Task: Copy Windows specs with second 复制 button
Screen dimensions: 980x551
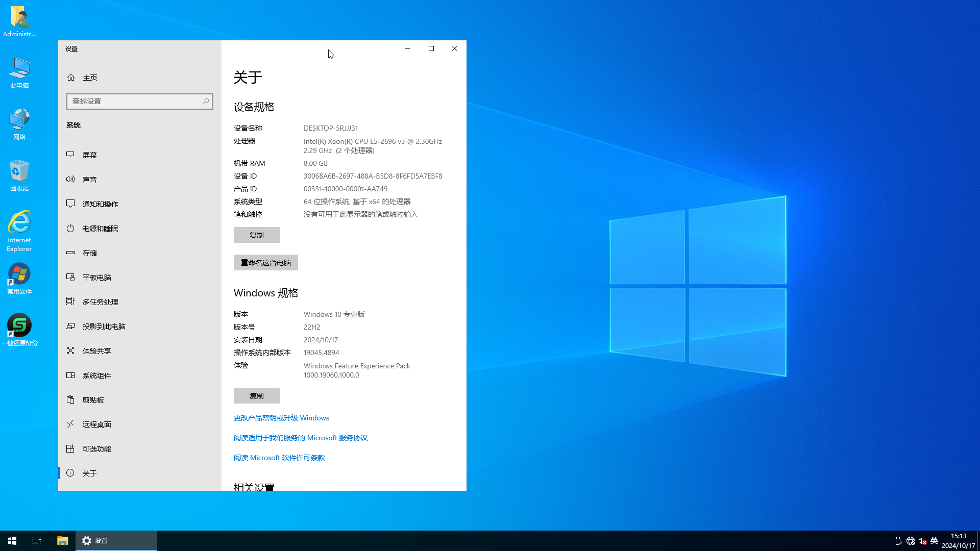Action: tap(257, 396)
